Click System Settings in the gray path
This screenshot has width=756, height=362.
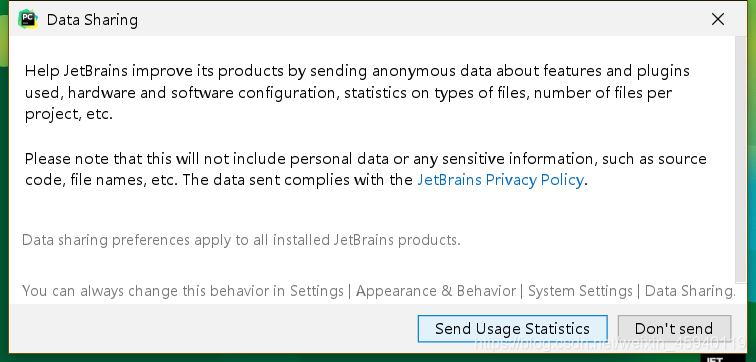(580, 291)
